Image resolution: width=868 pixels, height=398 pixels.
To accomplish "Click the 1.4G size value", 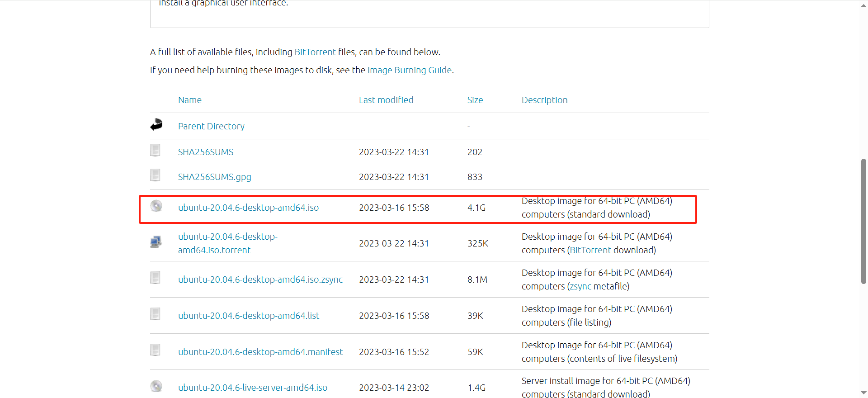I will tap(476, 388).
